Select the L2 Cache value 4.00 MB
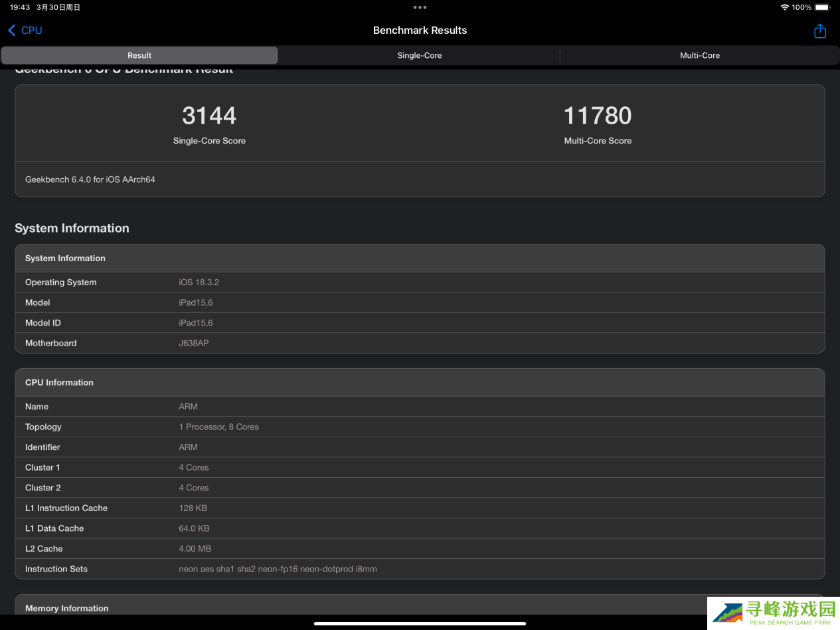 click(x=195, y=549)
